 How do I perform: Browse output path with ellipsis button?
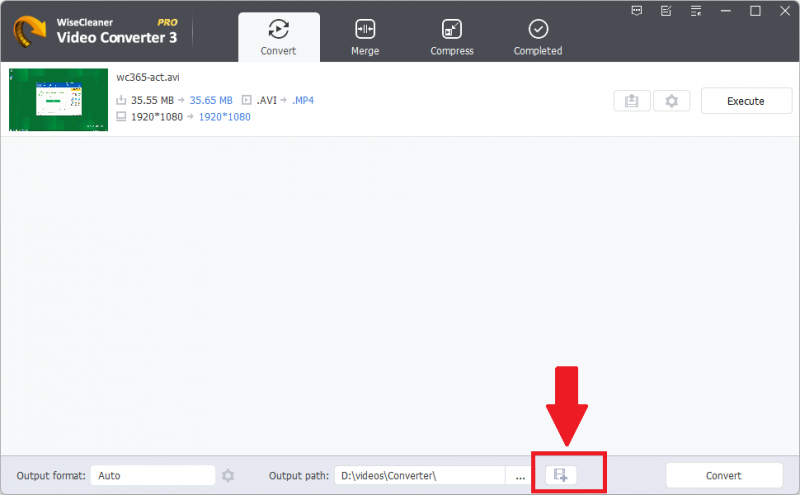pos(520,476)
